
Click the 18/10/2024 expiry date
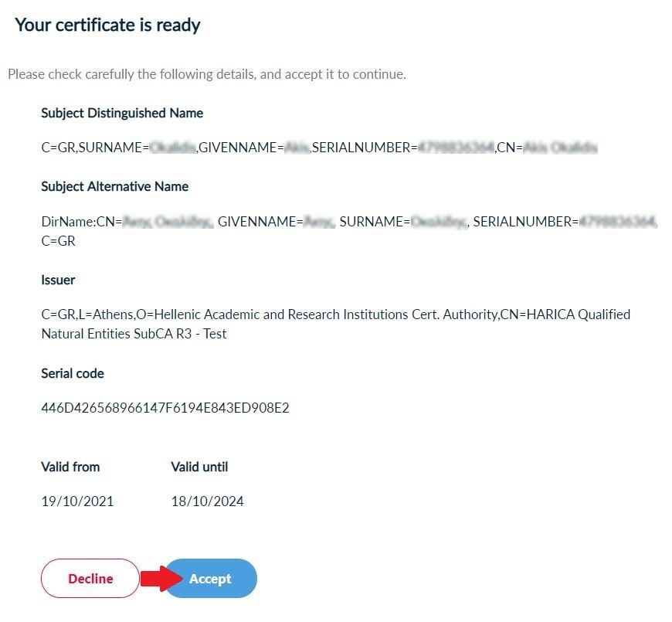point(207,501)
